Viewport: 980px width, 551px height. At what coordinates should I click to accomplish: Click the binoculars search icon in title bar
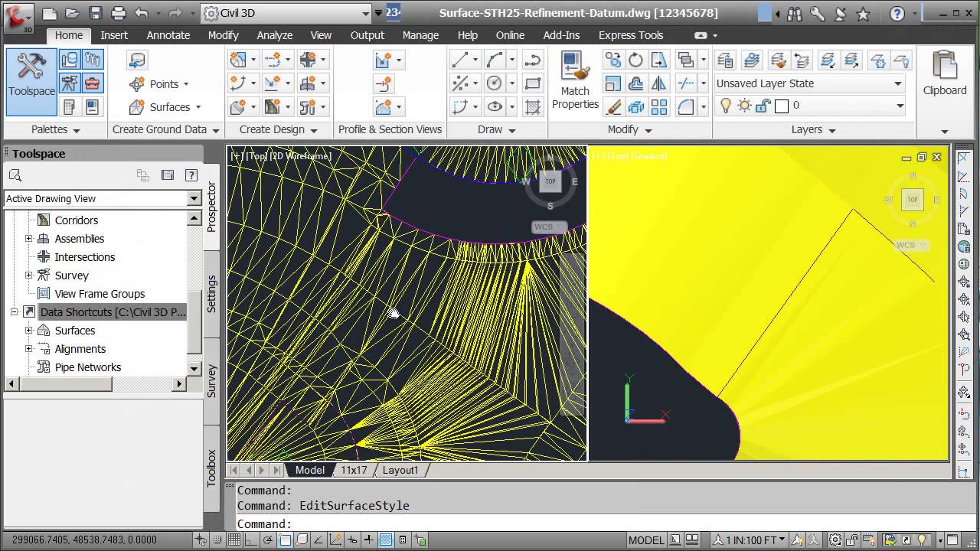[x=794, y=14]
